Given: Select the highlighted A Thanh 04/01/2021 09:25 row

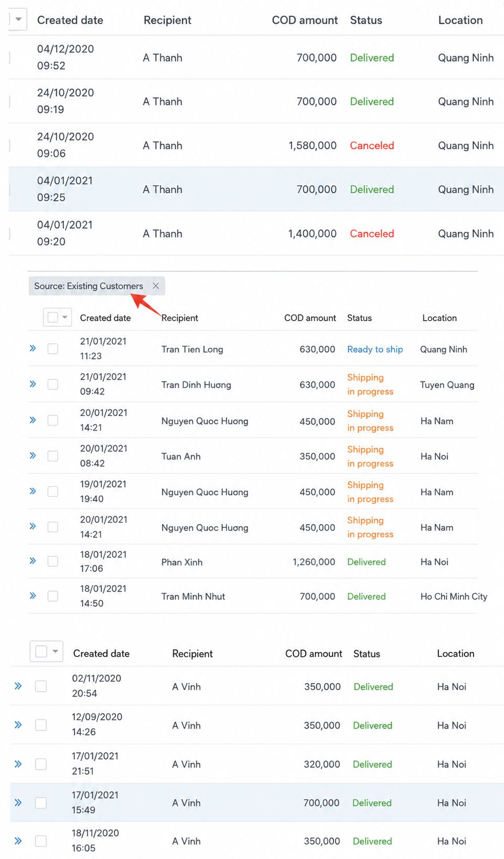Looking at the screenshot, I should click(x=256, y=189).
